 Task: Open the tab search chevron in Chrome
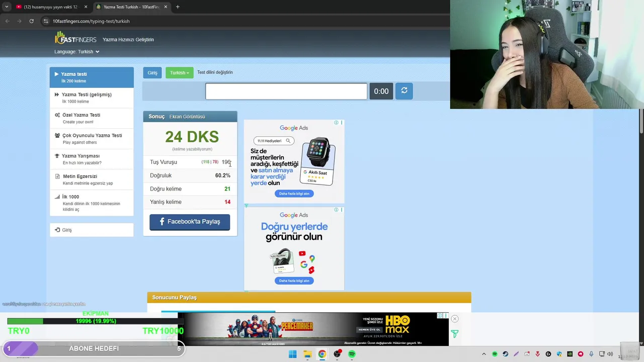(7, 7)
